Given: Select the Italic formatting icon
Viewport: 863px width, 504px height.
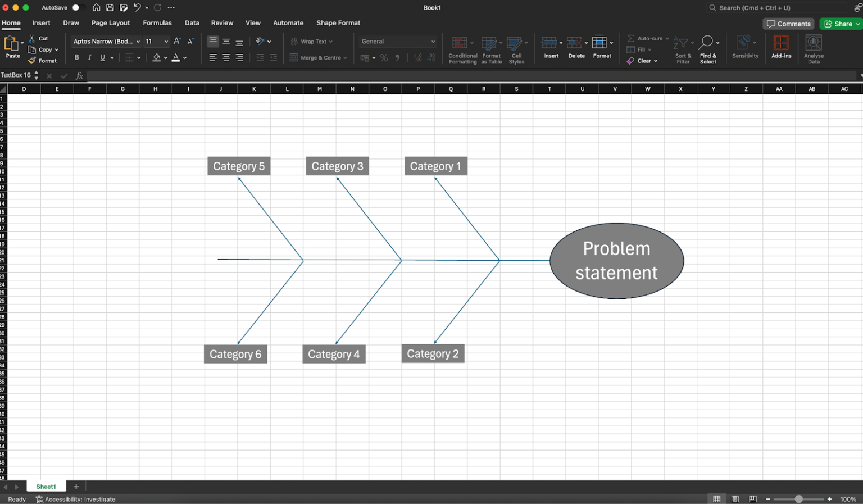Looking at the screenshot, I should [89, 57].
